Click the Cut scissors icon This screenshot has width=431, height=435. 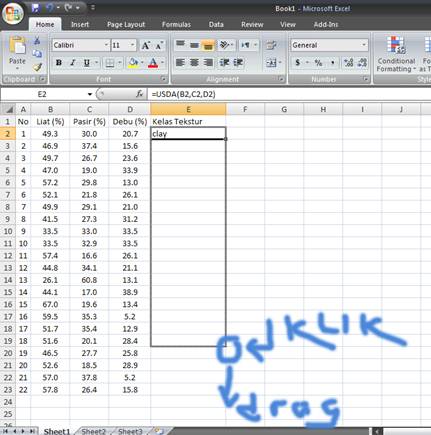(37, 41)
